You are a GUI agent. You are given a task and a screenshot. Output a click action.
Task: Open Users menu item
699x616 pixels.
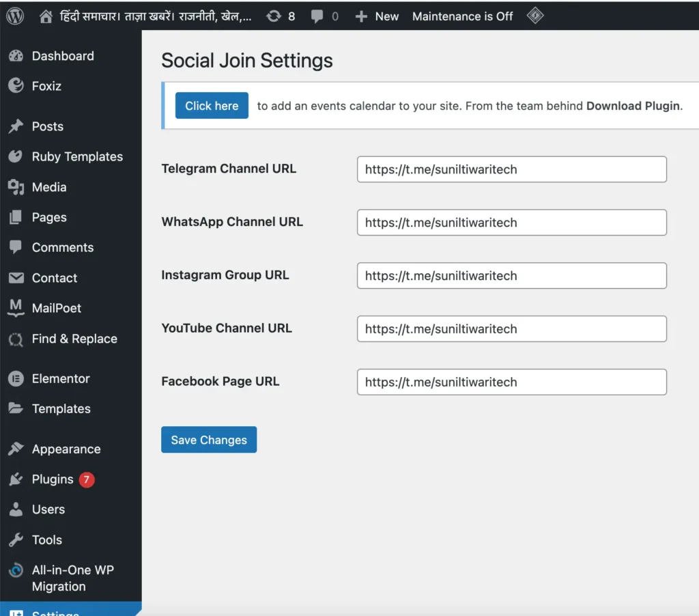click(x=48, y=509)
